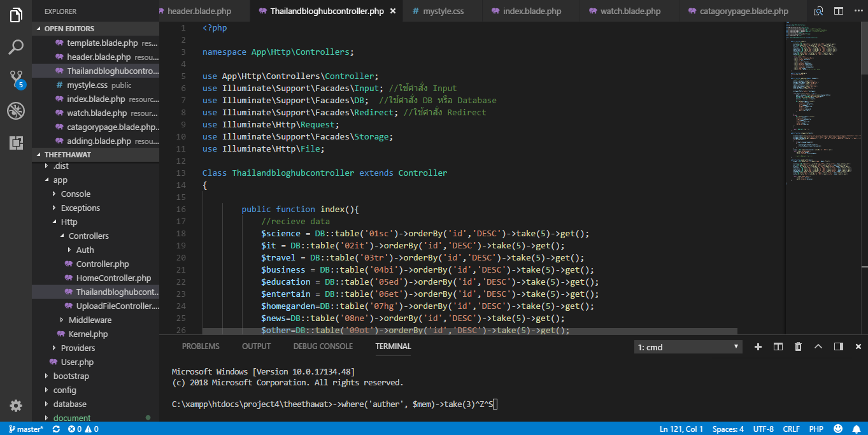Open Kernel.php in file tree
The image size is (868, 435).
96,334
